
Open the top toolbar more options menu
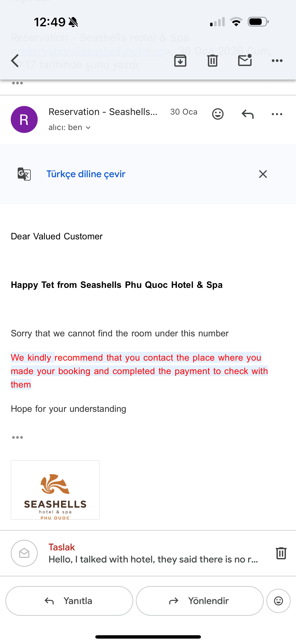(x=277, y=61)
